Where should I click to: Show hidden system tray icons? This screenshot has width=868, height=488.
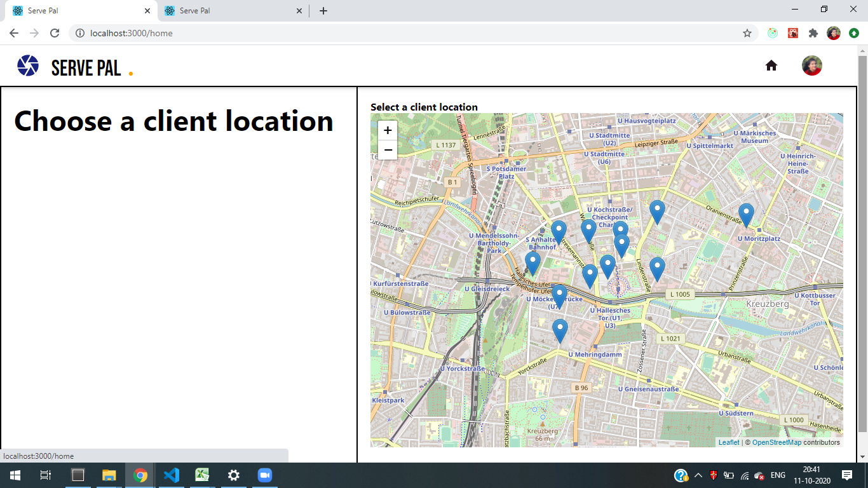pyautogui.click(x=698, y=475)
